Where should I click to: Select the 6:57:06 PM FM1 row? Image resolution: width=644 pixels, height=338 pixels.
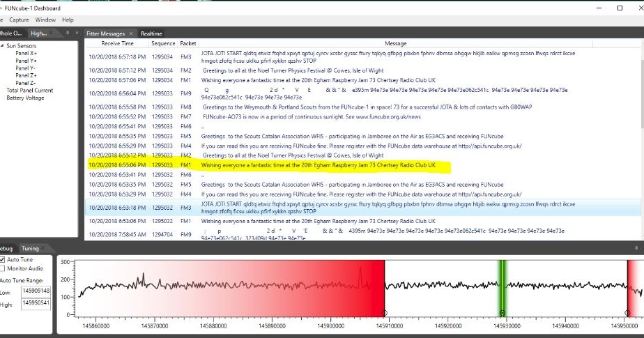363,81
